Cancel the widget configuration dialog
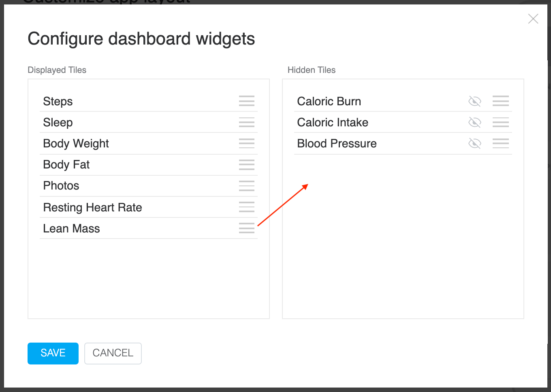The image size is (551, 392). pyautogui.click(x=113, y=353)
